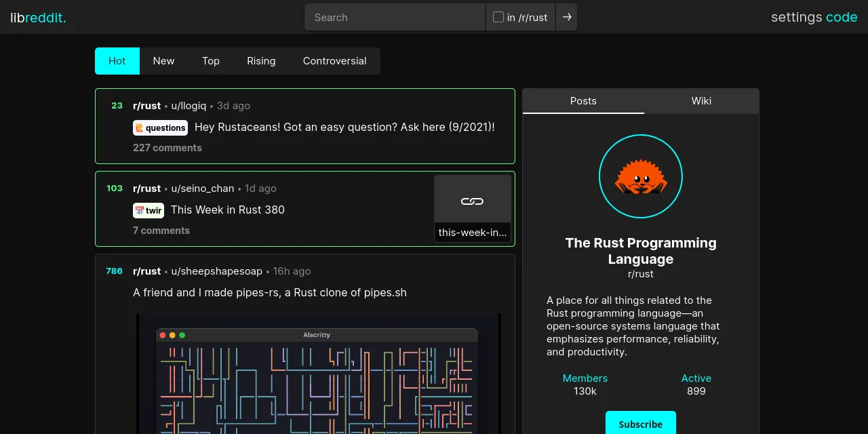Click the Subscribe button
Screen dimensions: 868x434
[640, 424]
